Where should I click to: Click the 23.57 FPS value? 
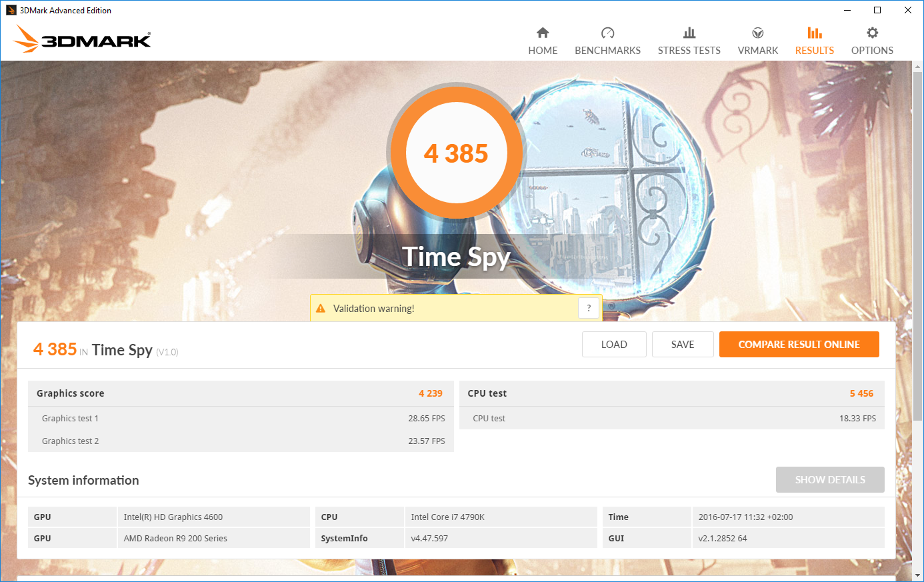[427, 441]
